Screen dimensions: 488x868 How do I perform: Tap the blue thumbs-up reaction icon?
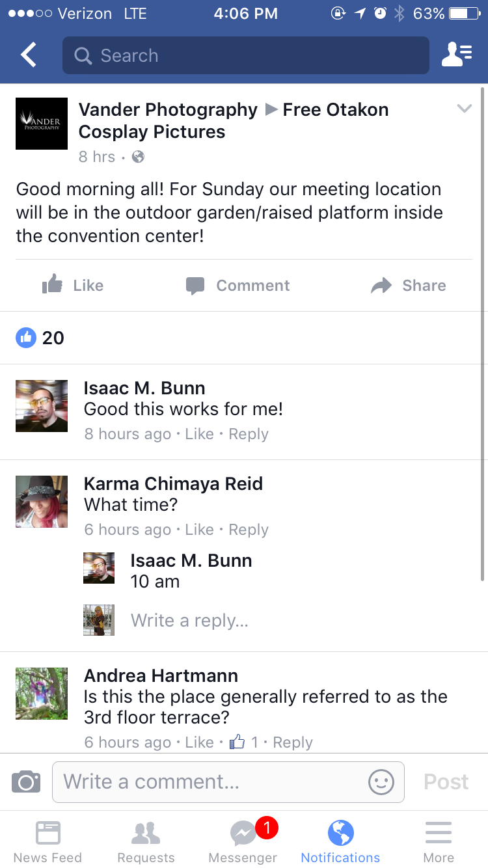26,338
